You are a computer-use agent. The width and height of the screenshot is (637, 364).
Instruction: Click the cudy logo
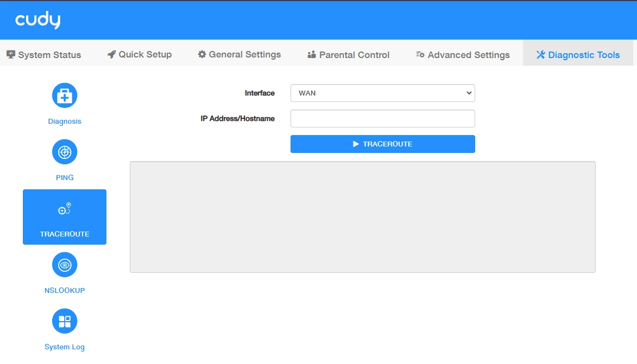(38, 20)
